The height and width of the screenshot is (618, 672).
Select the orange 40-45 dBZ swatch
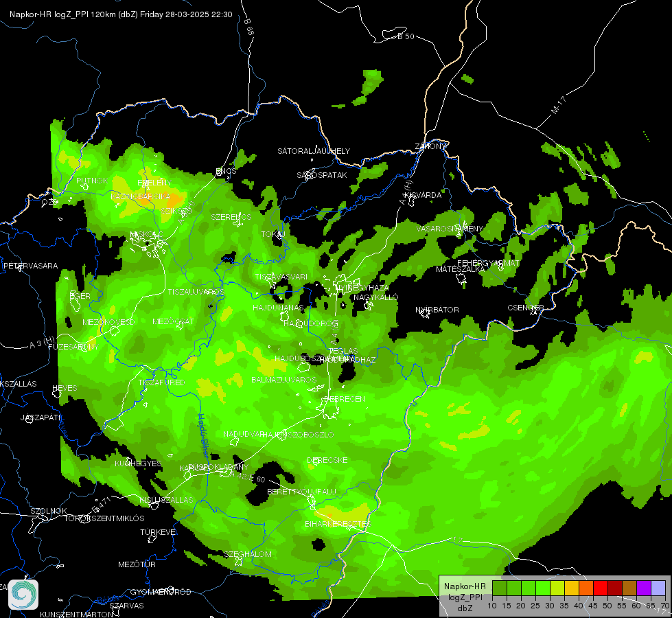pyautogui.click(x=586, y=588)
